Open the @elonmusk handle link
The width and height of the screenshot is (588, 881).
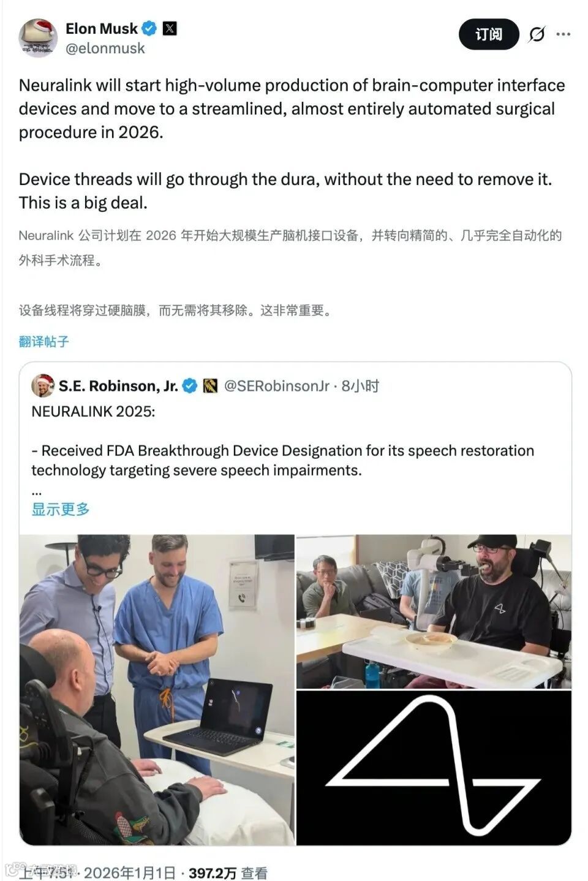point(105,48)
